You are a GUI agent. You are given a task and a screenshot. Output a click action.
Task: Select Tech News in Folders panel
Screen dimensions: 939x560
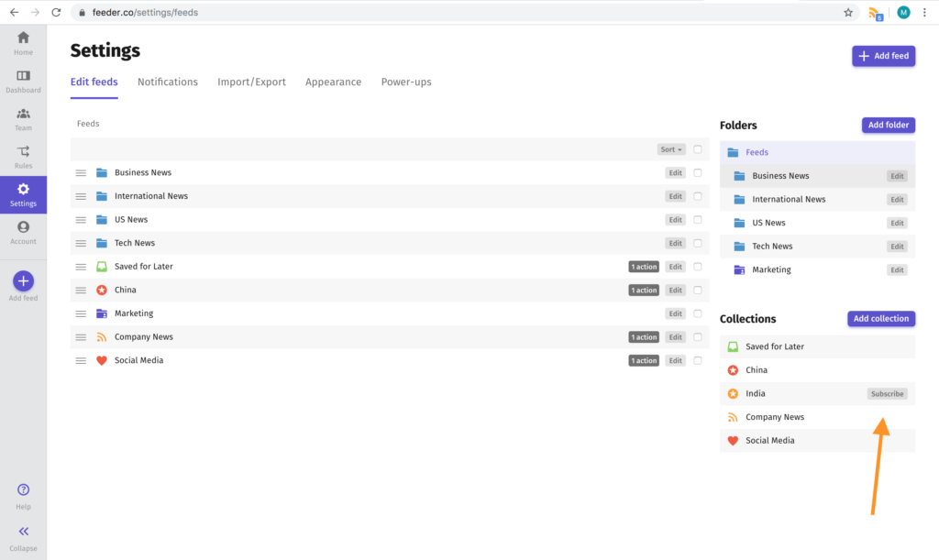click(x=817, y=247)
